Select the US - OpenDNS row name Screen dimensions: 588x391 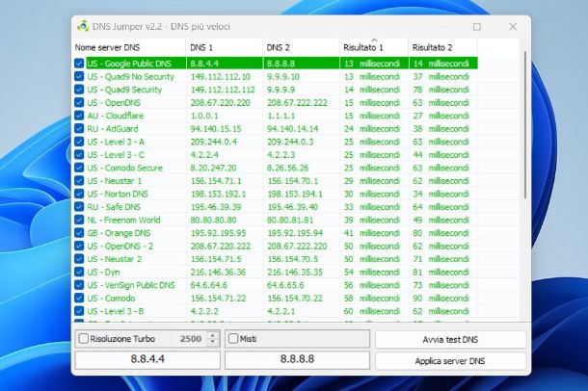(114, 103)
